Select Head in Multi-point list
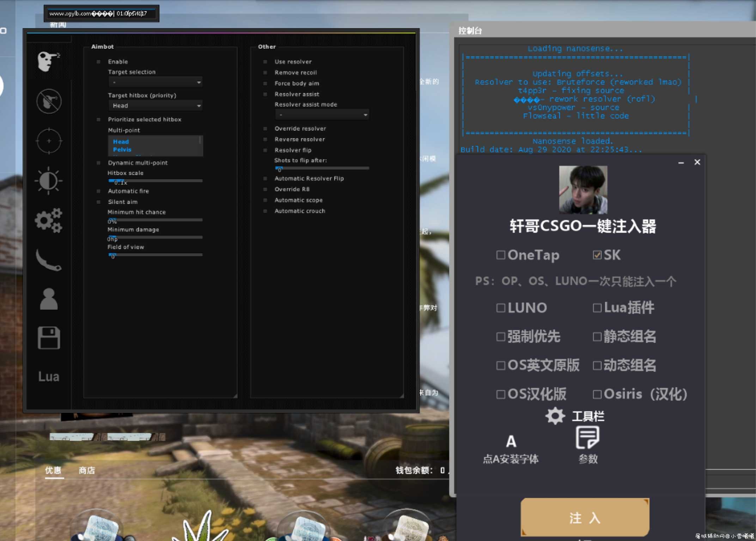The height and width of the screenshot is (541, 756). (x=121, y=141)
